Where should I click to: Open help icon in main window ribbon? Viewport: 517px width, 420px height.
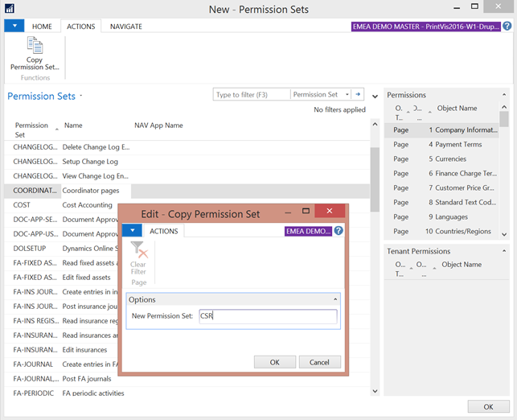click(x=507, y=26)
